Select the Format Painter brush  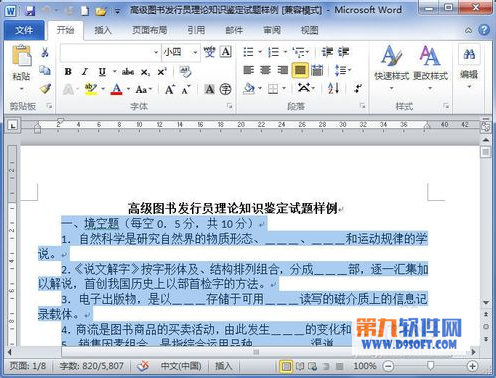point(45,88)
